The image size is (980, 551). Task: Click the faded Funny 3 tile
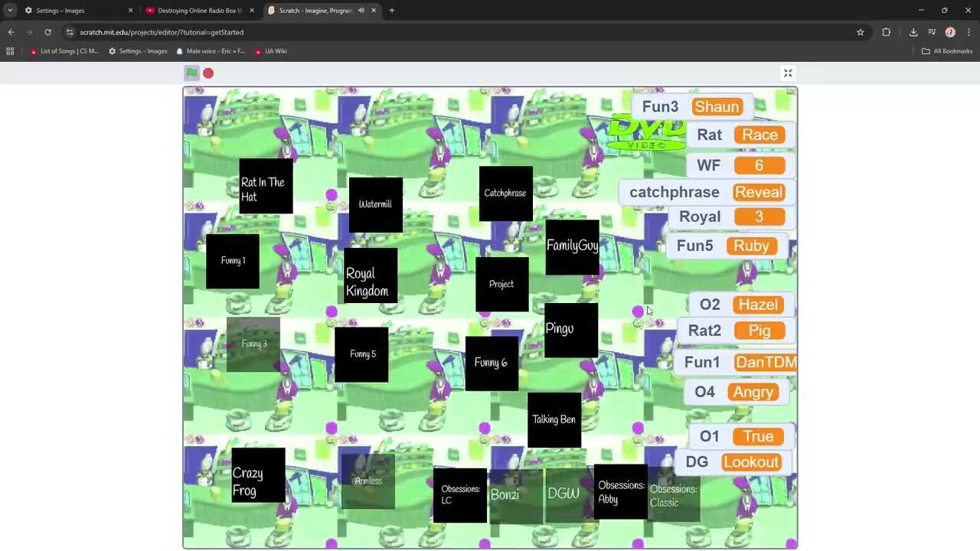click(x=253, y=344)
